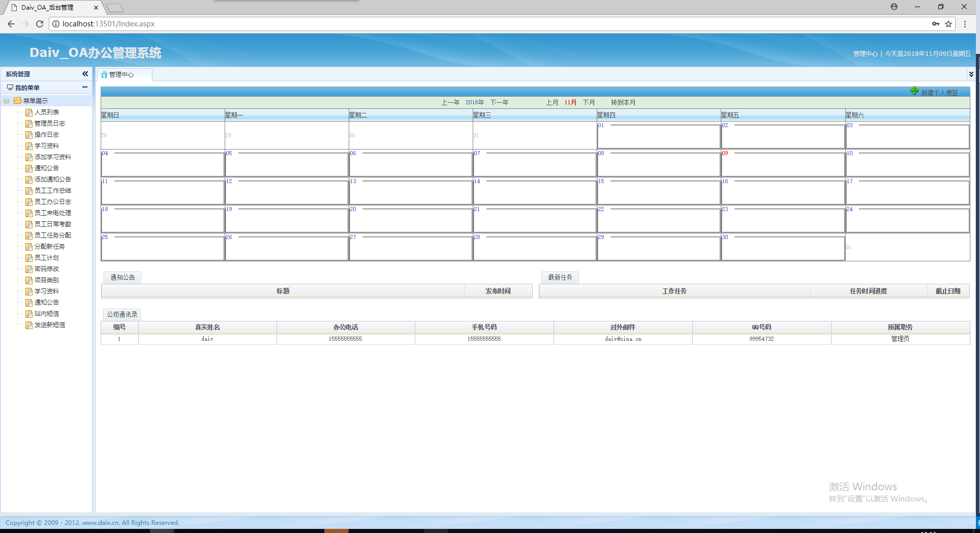The height and width of the screenshot is (533, 980).
Task: Open the www.daiv.cn link in the footer
Action: [x=101, y=522]
